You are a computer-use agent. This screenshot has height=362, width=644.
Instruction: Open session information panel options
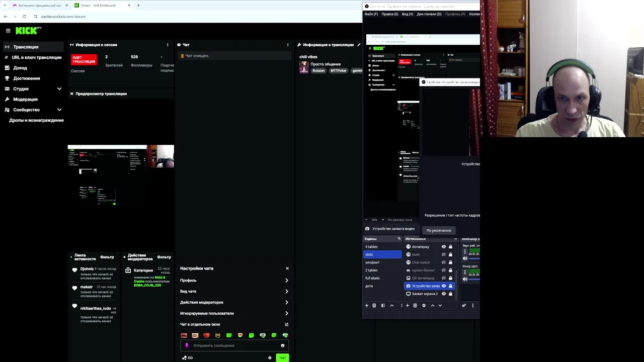pos(168,45)
